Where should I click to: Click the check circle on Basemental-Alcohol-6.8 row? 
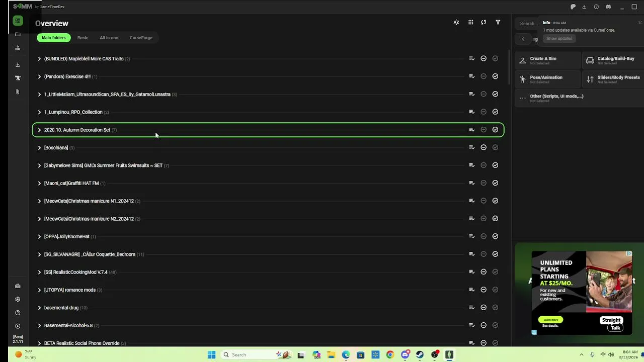point(495,325)
